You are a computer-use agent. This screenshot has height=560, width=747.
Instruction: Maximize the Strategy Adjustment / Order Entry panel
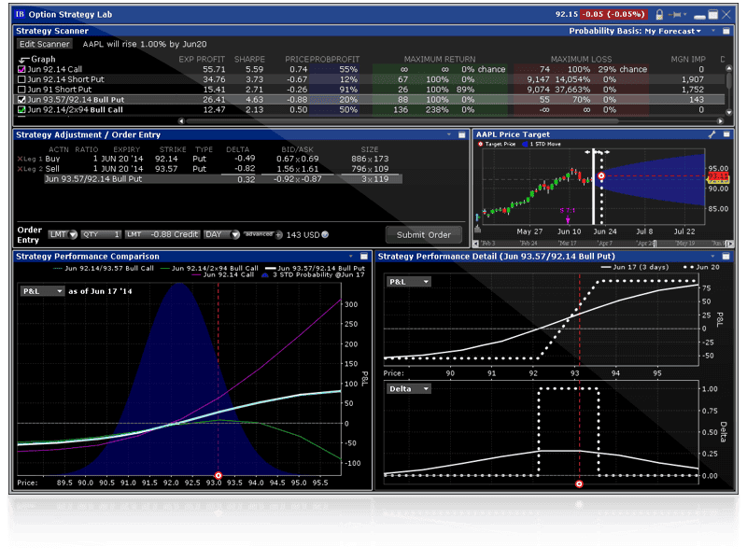461,134
